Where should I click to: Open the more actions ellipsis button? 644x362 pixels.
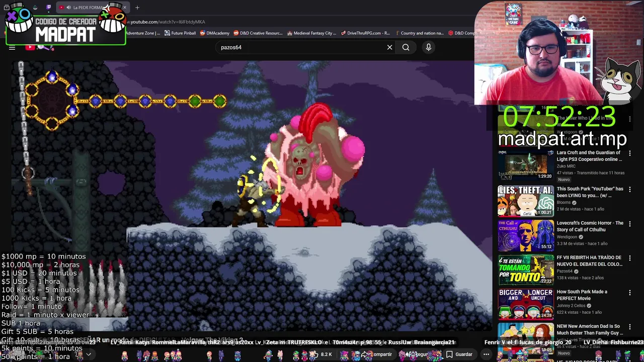pos(486,354)
